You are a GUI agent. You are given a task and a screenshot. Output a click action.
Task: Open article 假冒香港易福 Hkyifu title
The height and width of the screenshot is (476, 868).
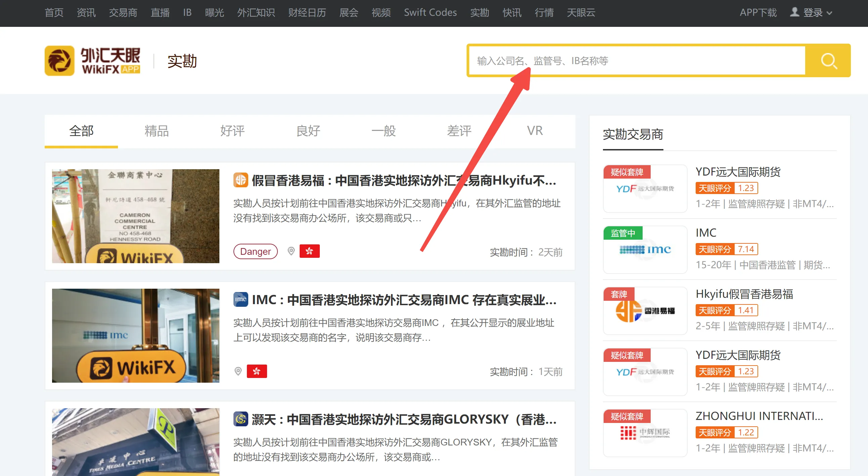[404, 181]
